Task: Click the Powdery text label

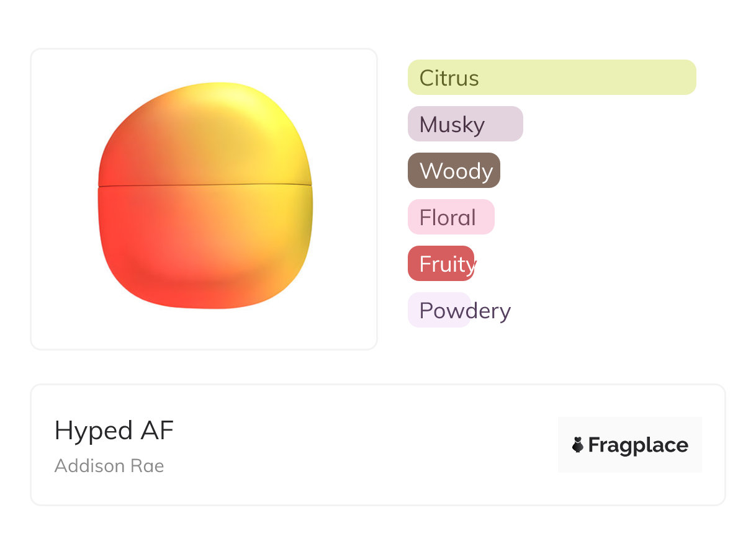Action: [465, 311]
